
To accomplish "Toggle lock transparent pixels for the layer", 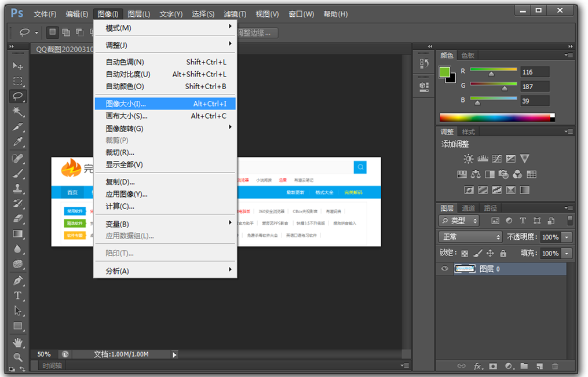I will point(464,253).
